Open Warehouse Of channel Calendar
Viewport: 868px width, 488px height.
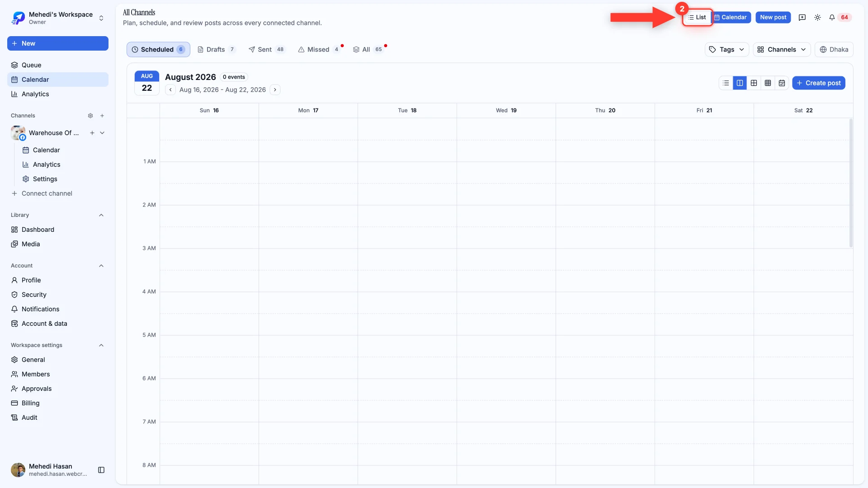point(63,150)
